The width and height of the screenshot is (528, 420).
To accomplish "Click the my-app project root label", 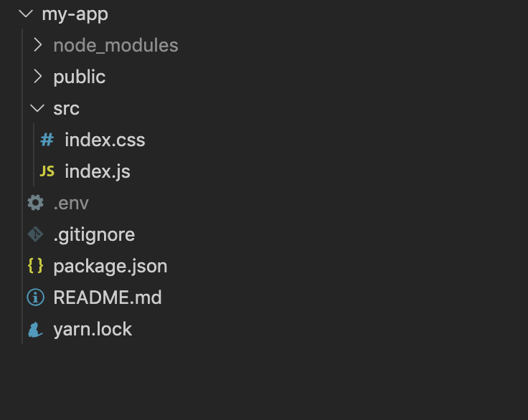I will click(75, 14).
